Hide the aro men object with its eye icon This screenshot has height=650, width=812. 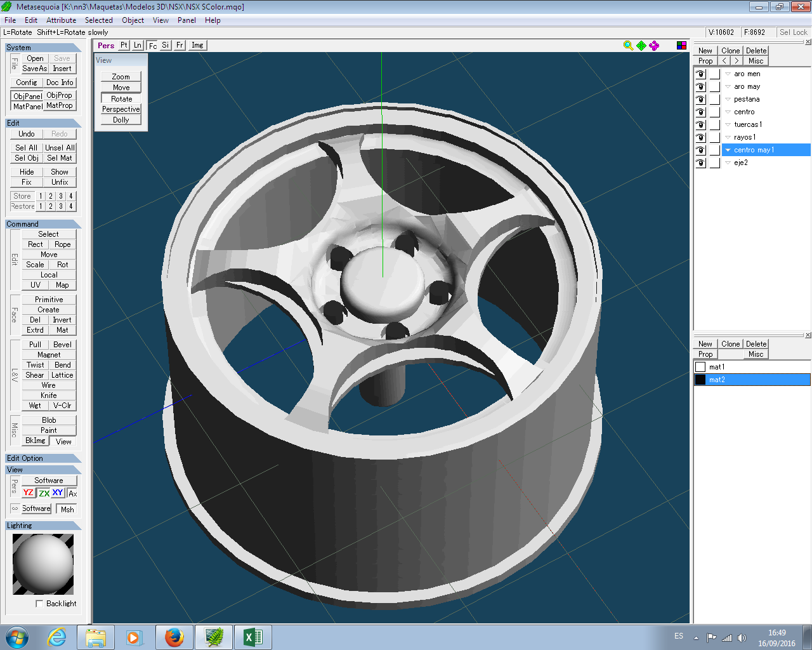(x=700, y=74)
